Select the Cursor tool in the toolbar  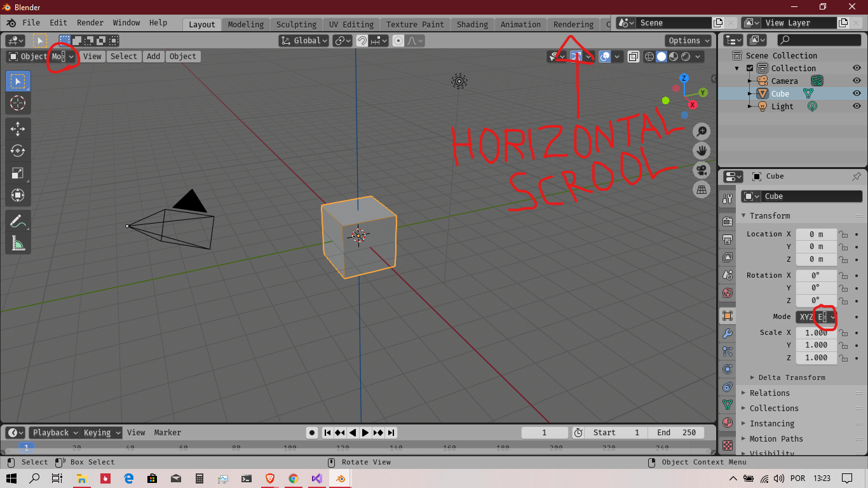(x=18, y=103)
